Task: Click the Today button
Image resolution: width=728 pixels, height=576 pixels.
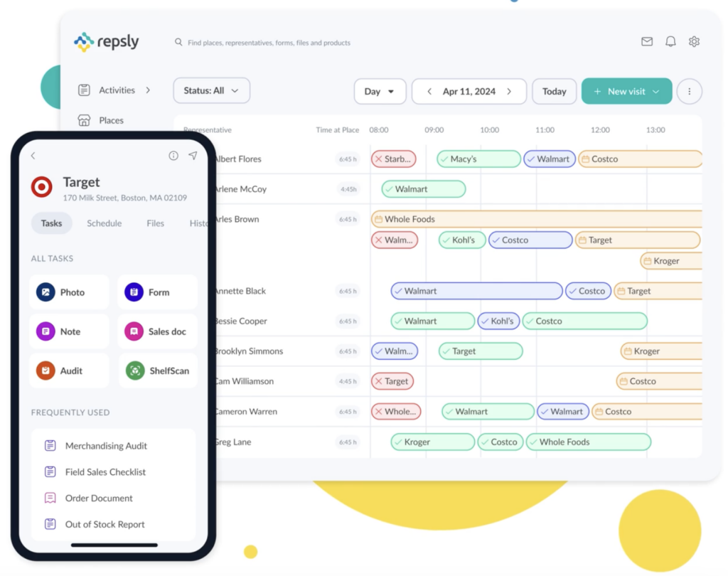Action: 554,91
